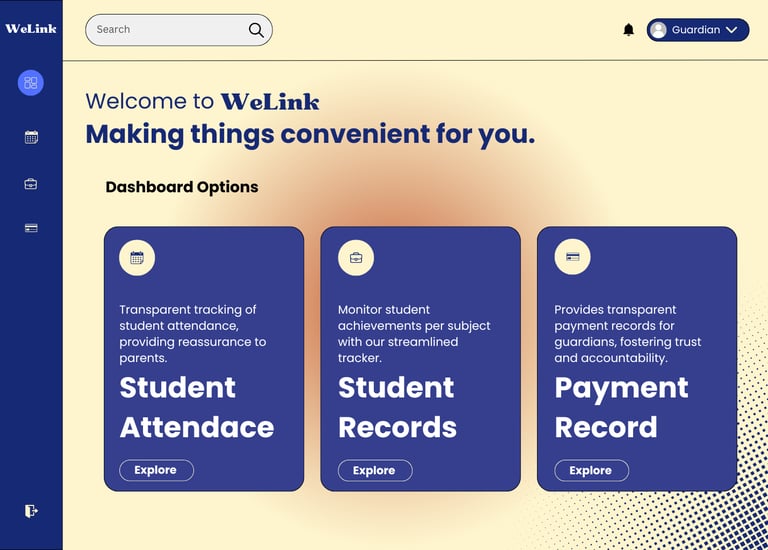Click the magnifying glass search icon
This screenshot has width=768, height=550.
[256, 30]
